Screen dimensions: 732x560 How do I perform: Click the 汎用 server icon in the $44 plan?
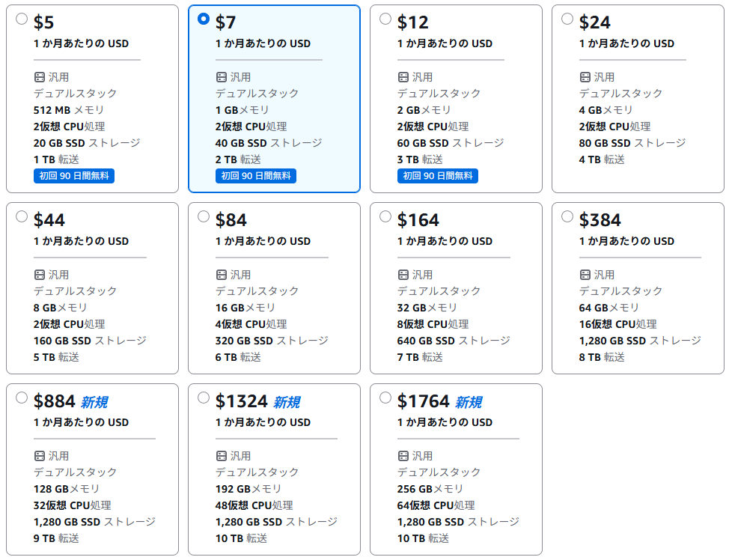[x=40, y=275]
